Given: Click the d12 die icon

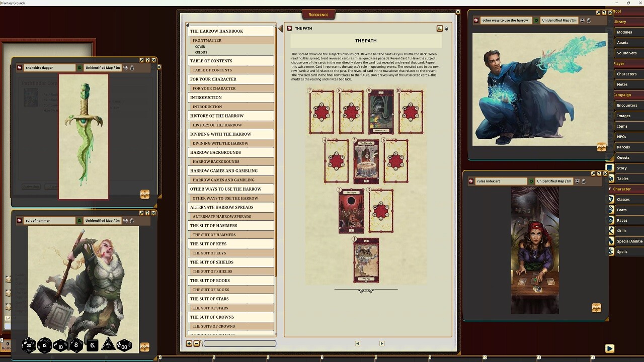Looking at the screenshot, I should pyautogui.click(x=45, y=345).
